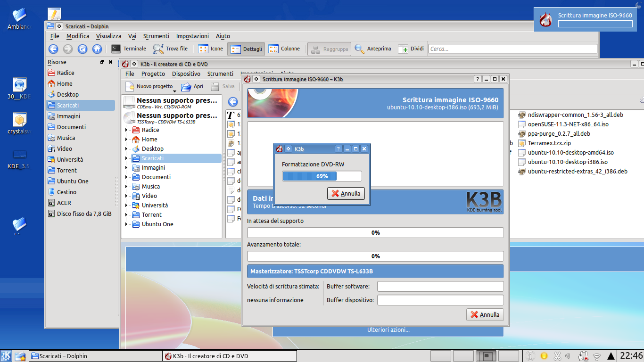Viewport: 644px width, 362px height.
Task: Close the Risorse panel with its x
Action: coord(111,62)
